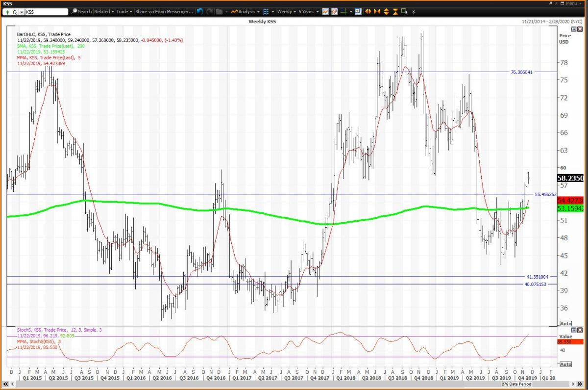The height and width of the screenshot is (390, 588).
Task: Open the Trade menu
Action: click(x=123, y=11)
